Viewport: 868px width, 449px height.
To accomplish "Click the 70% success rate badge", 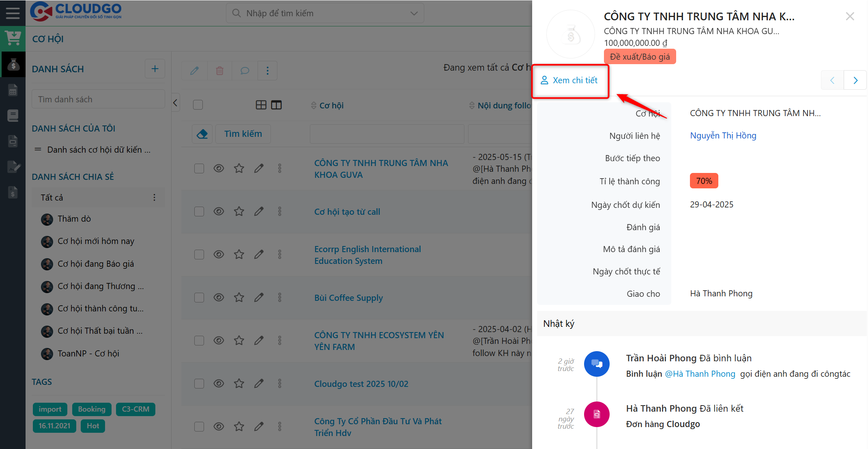I will point(704,181).
